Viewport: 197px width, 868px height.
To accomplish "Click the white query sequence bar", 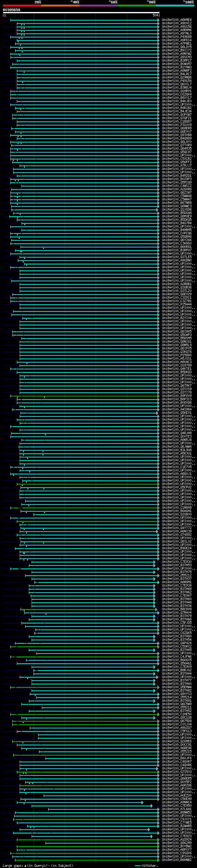I will point(81,12).
